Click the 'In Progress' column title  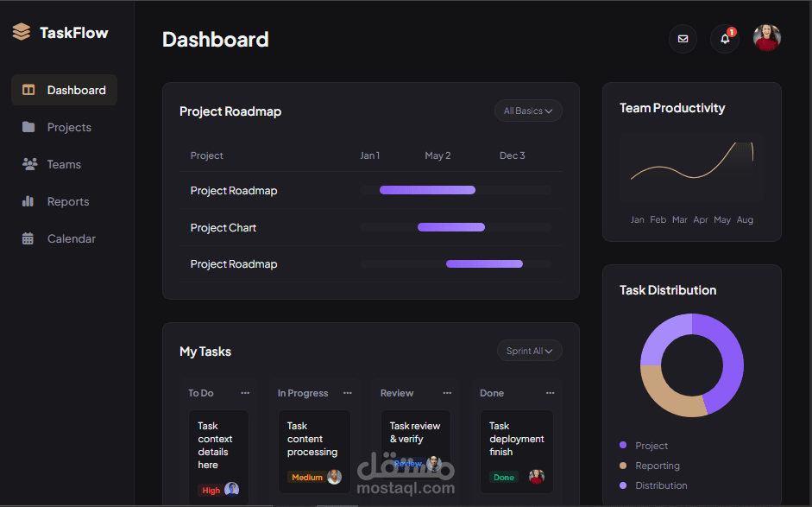[x=303, y=393]
